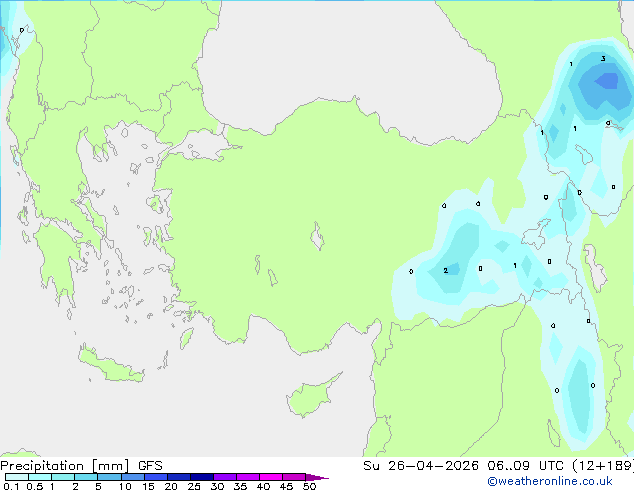Click the darkest blue precipitation maximum on the map

click(607, 81)
